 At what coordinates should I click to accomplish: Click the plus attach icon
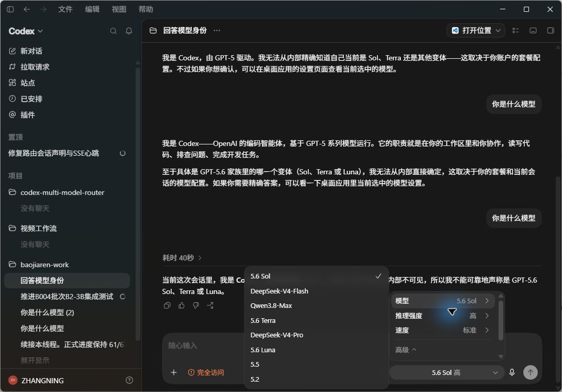pos(174,372)
